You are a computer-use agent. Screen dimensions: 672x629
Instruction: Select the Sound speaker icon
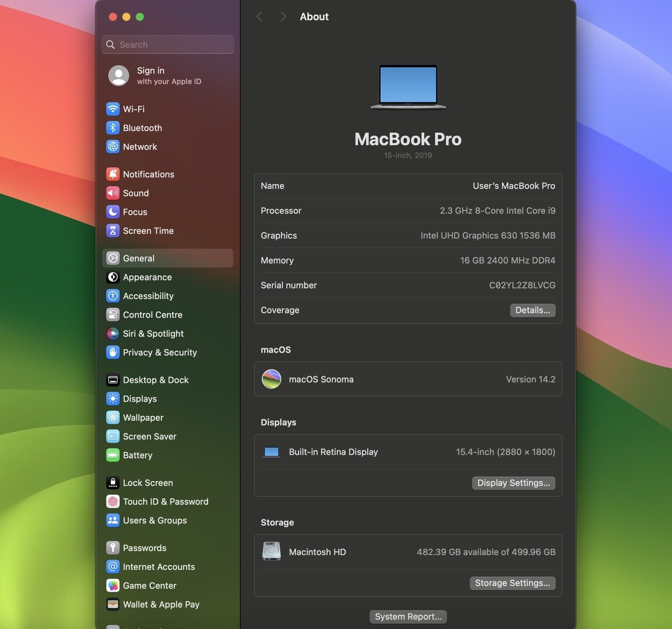(113, 193)
